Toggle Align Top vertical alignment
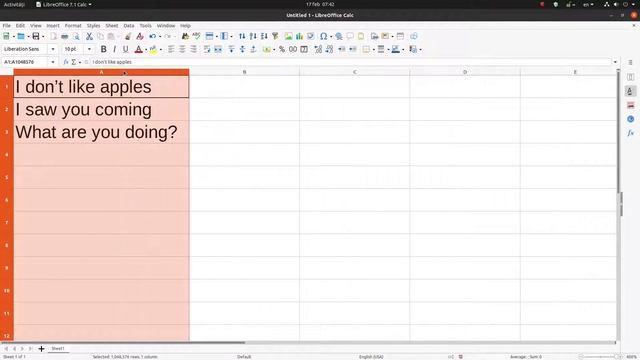640x360 pixels. (231, 49)
